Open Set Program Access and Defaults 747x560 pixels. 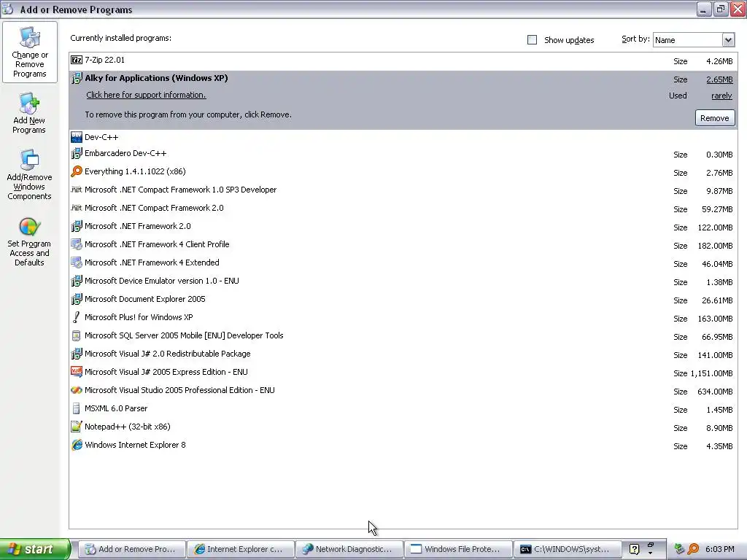pos(29,242)
